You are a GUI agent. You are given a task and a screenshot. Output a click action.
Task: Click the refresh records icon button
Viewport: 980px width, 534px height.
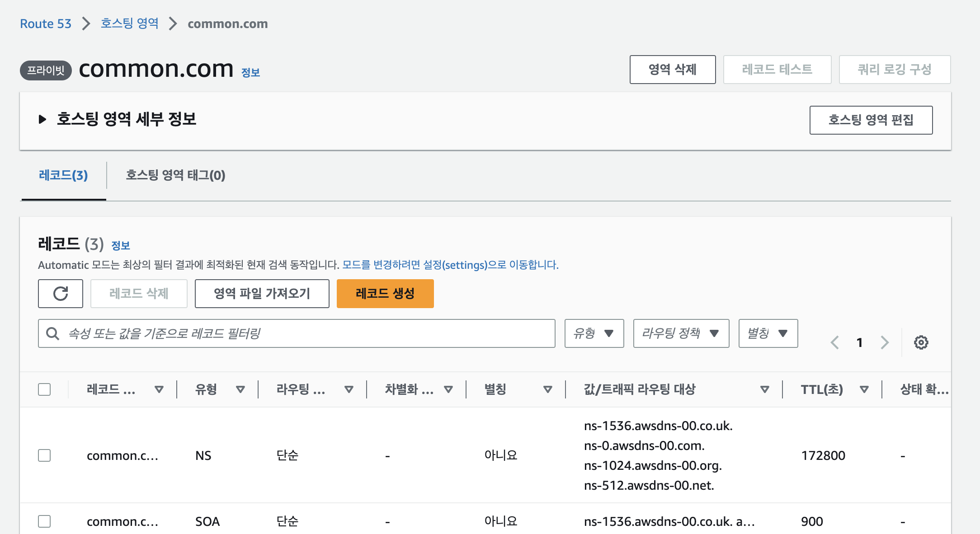(x=61, y=294)
